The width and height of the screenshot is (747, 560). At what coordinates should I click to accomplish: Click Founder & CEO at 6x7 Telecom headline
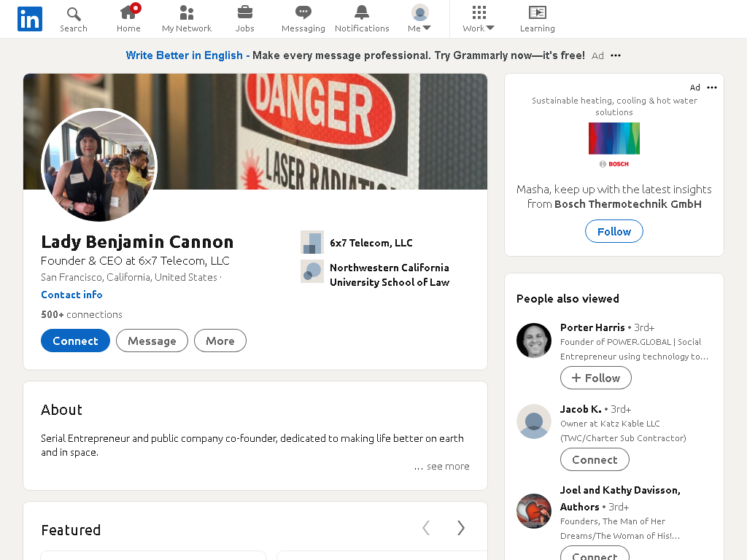tap(135, 261)
